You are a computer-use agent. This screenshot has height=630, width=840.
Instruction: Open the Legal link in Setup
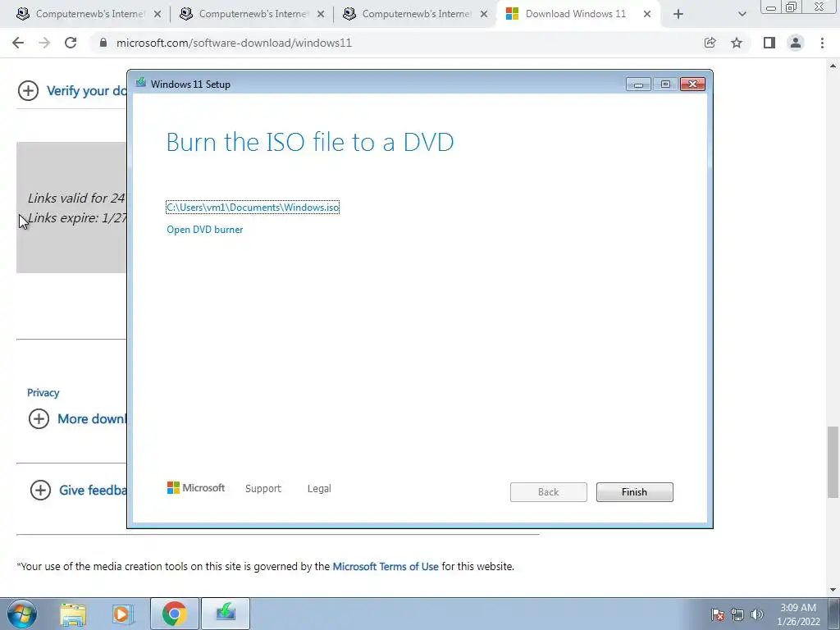click(319, 489)
